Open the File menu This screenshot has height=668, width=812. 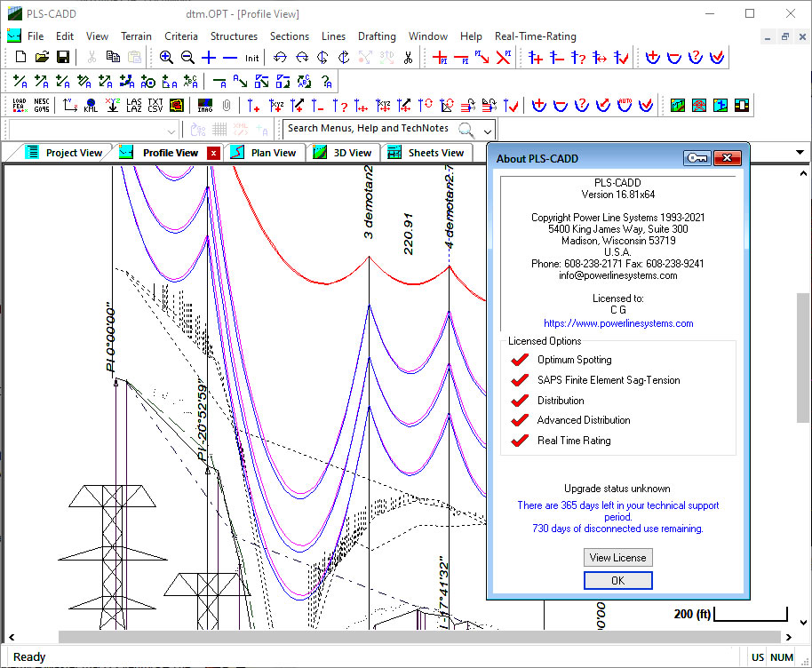36,36
